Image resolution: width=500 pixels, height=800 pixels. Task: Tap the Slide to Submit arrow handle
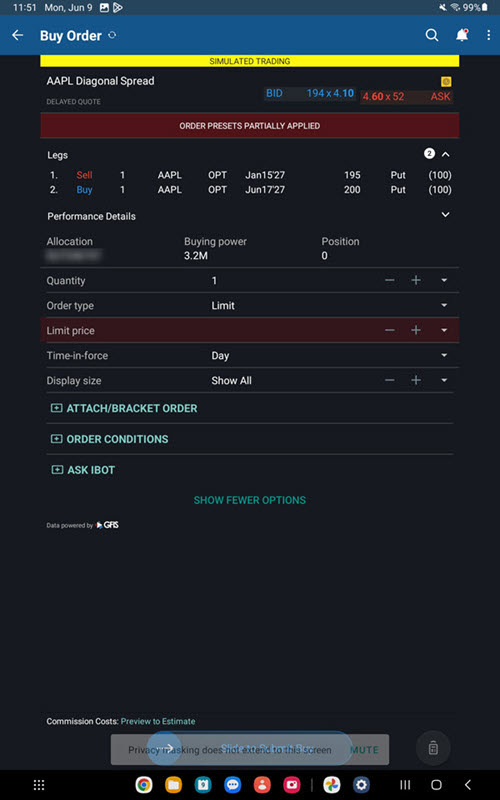pos(164,748)
